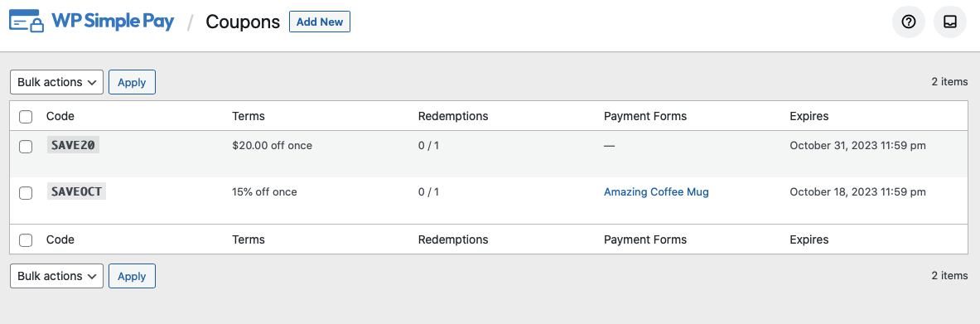Tick the checkbox for the SAVEOCT coupon

pyautogui.click(x=26, y=193)
